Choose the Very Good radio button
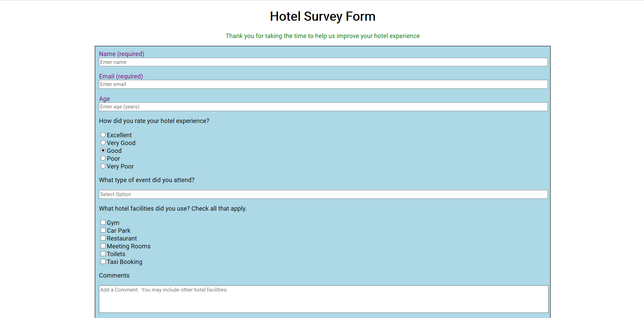 point(103,143)
